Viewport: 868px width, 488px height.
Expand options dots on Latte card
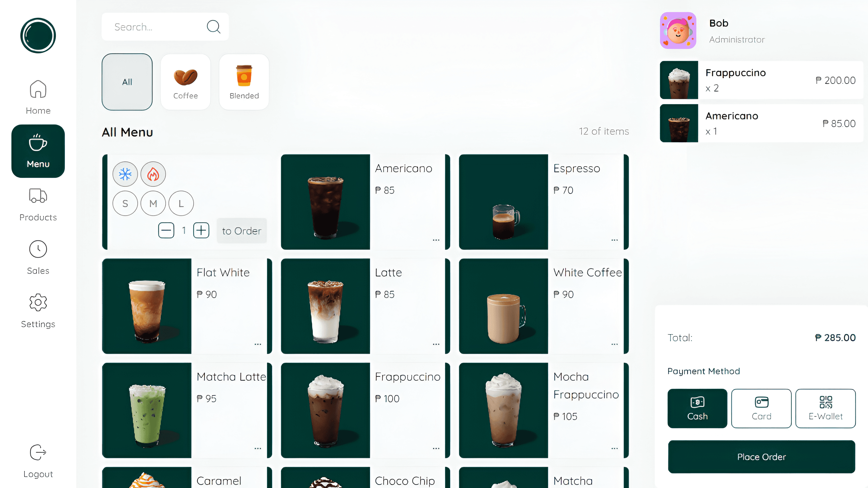[x=436, y=344]
